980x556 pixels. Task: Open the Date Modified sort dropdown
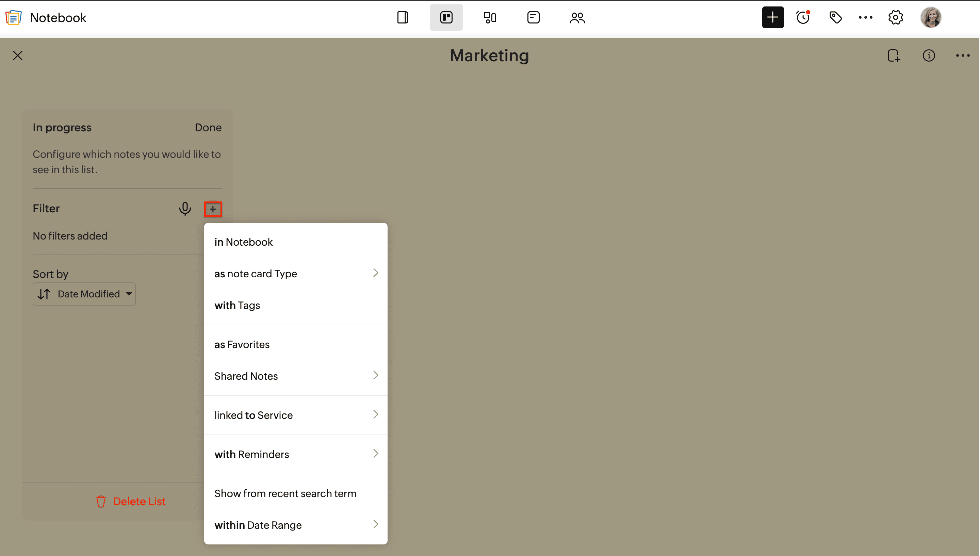pos(84,294)
